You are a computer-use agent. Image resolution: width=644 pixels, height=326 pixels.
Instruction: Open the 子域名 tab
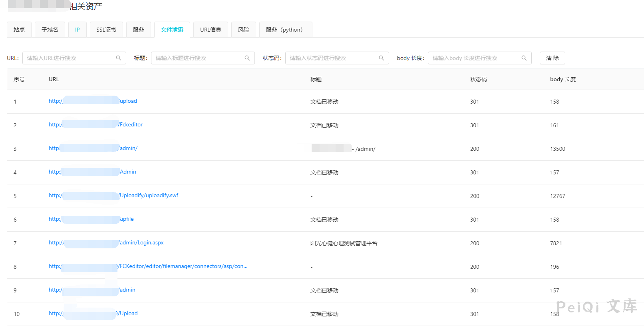(50, 30)
